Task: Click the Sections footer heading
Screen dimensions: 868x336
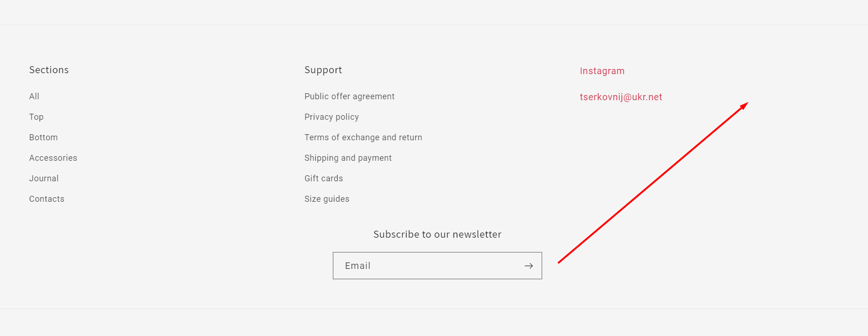Action: coord(49,70)
